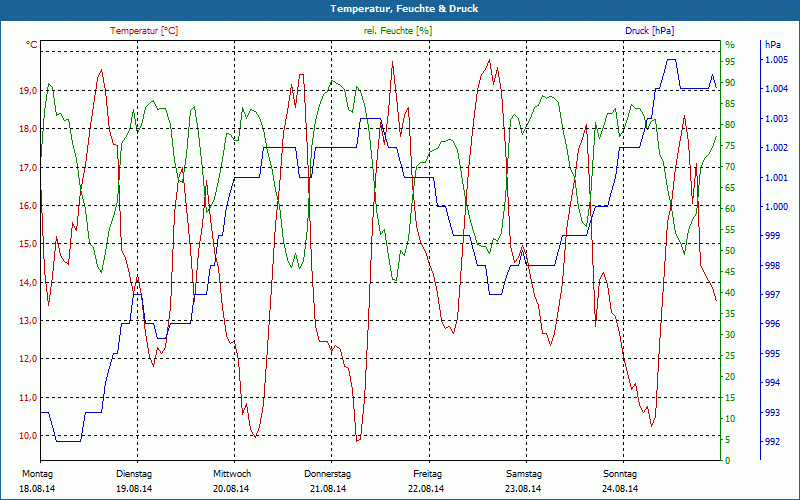800x500 pixels.
Task: Click the '997' pressure axis value
Action: click(x=772, y=295)
